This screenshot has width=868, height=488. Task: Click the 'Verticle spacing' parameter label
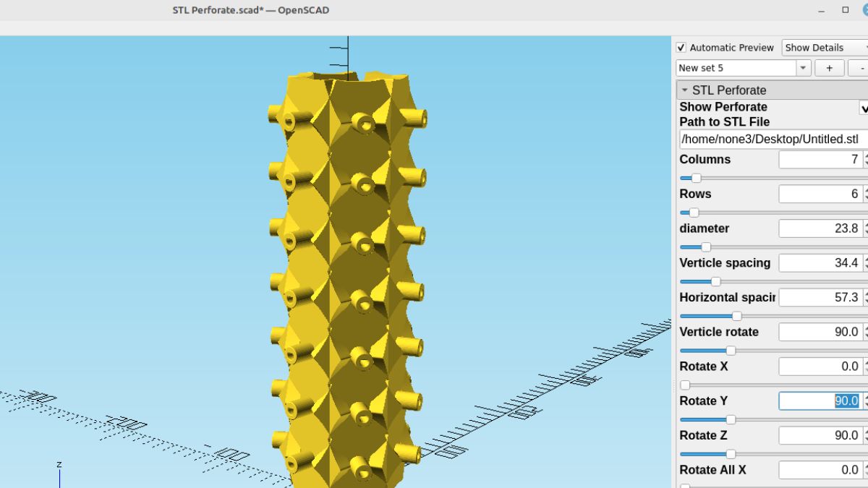726,263
